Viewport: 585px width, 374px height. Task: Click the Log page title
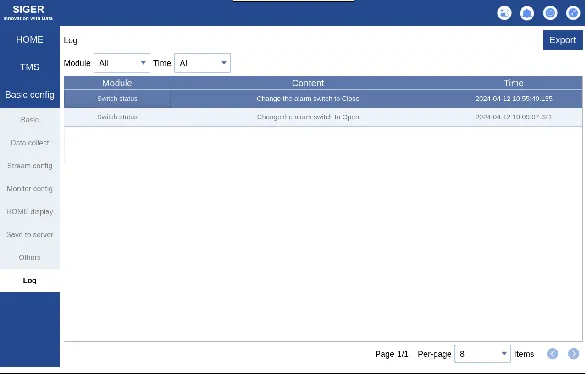coord(71,40)
